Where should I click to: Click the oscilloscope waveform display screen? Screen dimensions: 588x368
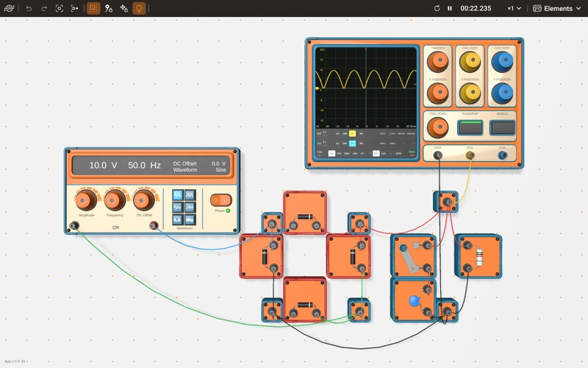pyautogui.click(x=366, y=88)
